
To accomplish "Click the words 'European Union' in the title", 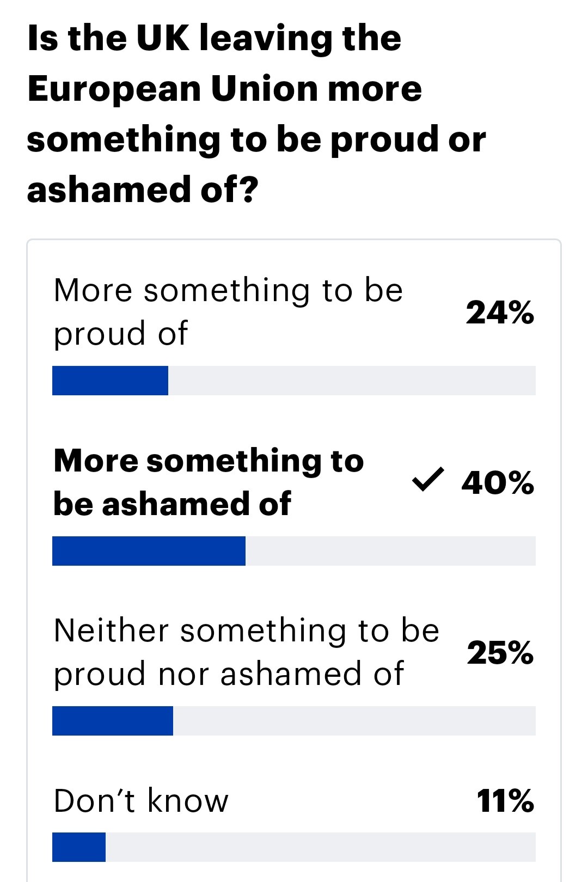I will tap(173, 89).
